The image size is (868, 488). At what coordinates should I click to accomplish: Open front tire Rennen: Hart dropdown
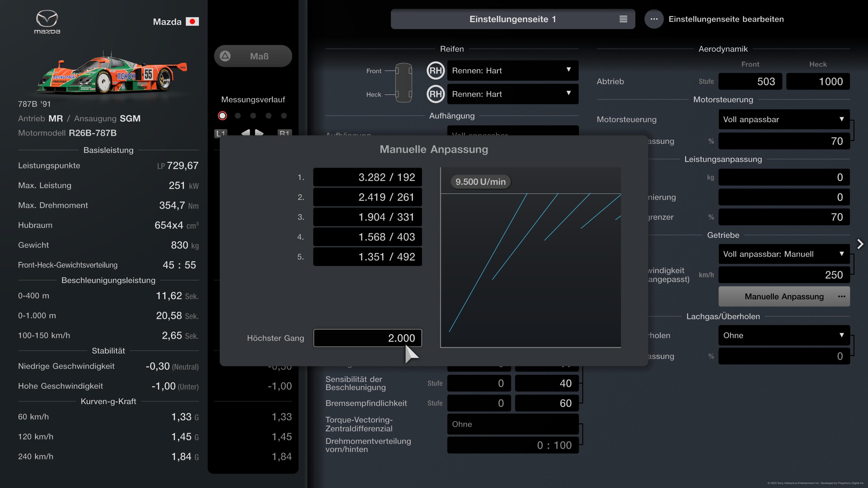[513, 71]
